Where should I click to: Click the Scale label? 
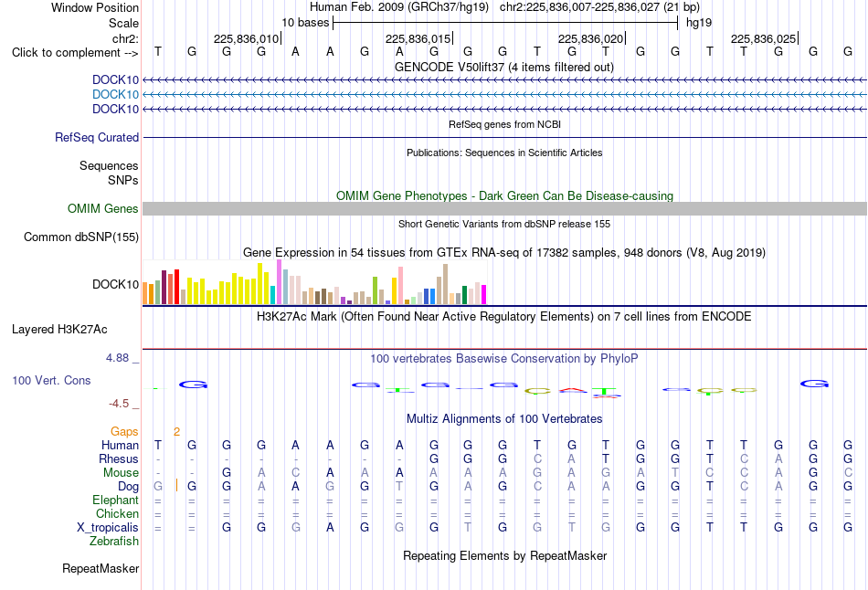coord(124,23)
